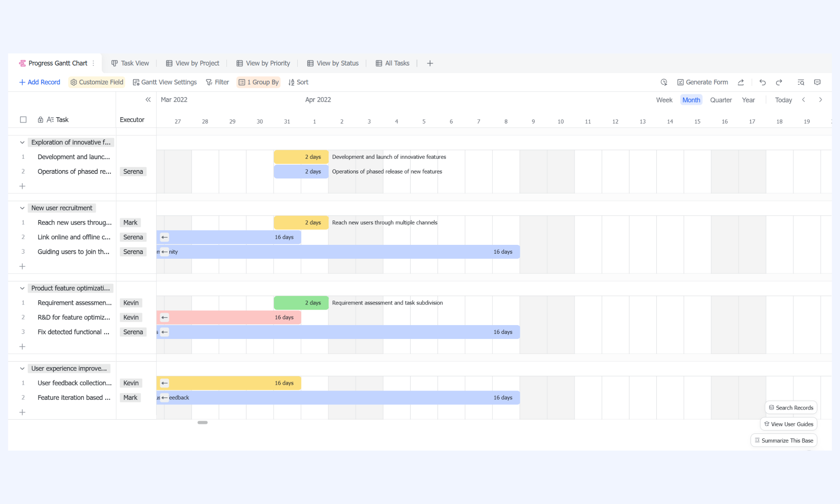
Task: Open the Sort options
Action: pyautogui.click(x=298, y=82)
